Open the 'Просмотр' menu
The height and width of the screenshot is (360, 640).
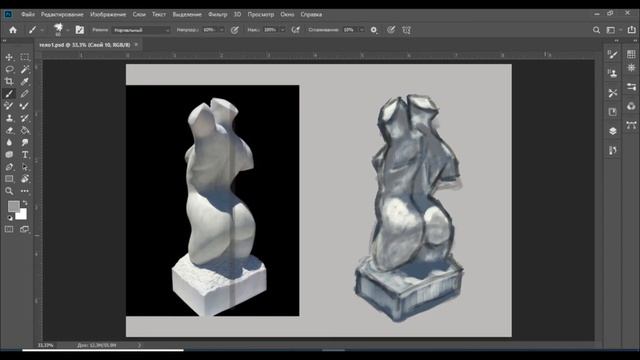tap(261, 14)
